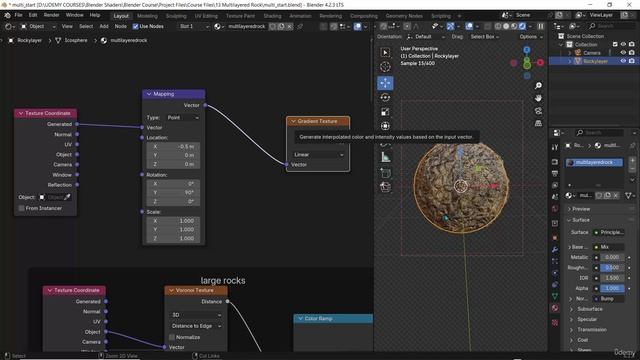The image size is (640, 360).
Task: Open the Render properties tab
Action: point(555,162)
